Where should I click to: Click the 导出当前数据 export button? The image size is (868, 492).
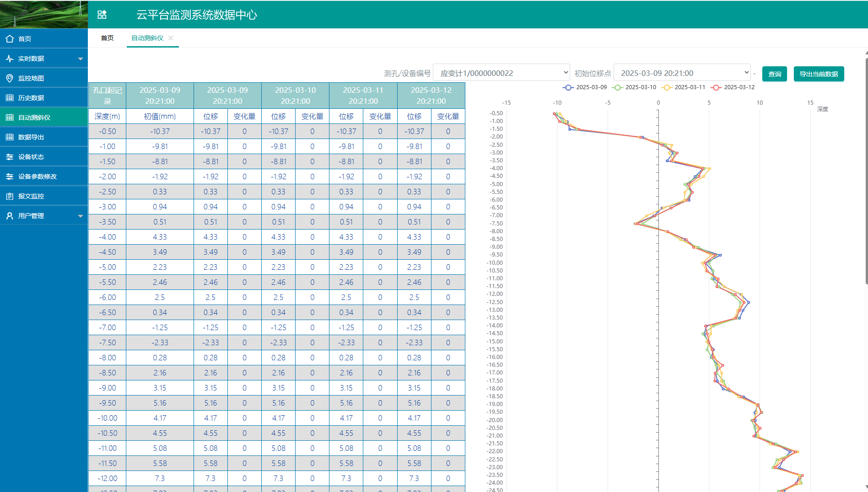818,74
